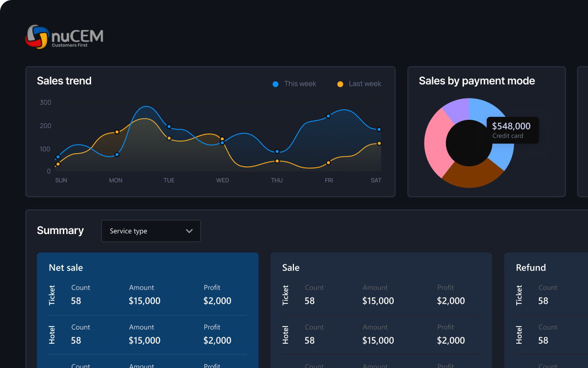Select the Refund card title
Viewport: 588px width, 368px height.
click(531, 267)
